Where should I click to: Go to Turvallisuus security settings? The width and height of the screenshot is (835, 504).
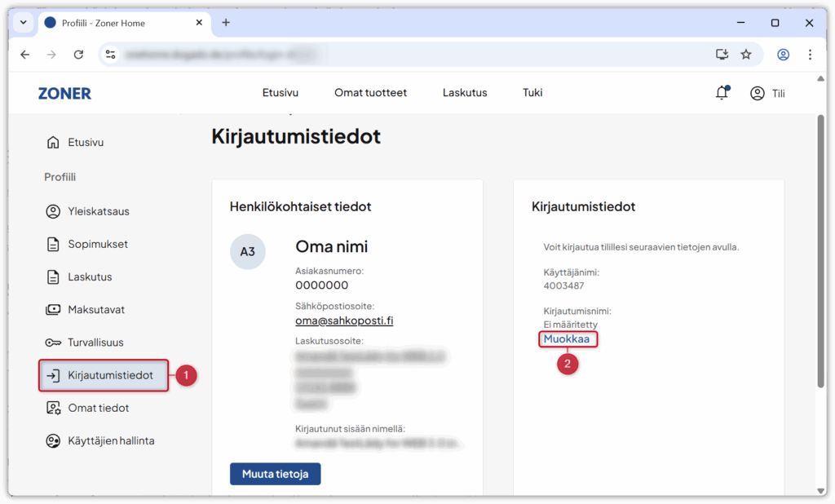pyautogui.click(x=95, y=343)
